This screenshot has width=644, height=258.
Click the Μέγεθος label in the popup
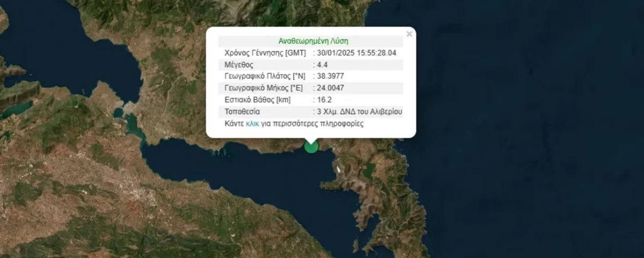click(x=239, y=65)
